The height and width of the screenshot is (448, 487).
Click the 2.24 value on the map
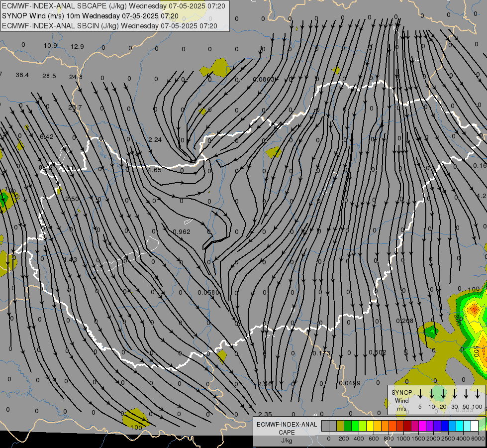[x=155, y=140]
